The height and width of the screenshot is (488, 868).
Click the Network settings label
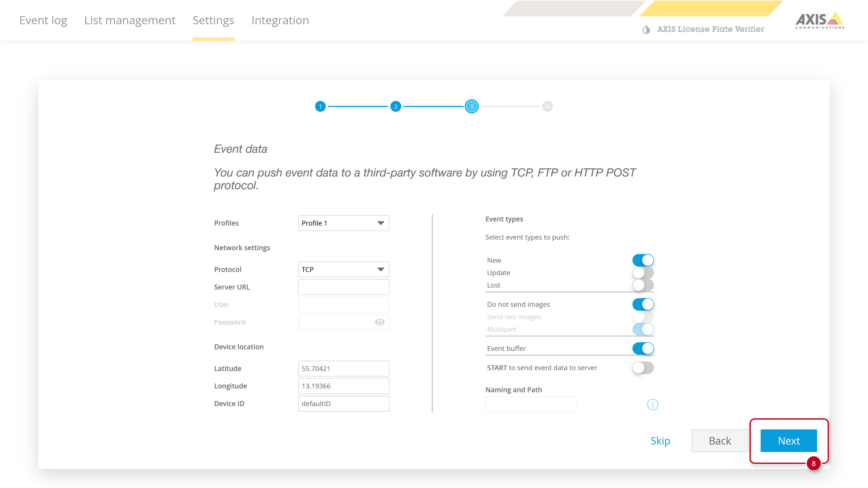point(242,248)
